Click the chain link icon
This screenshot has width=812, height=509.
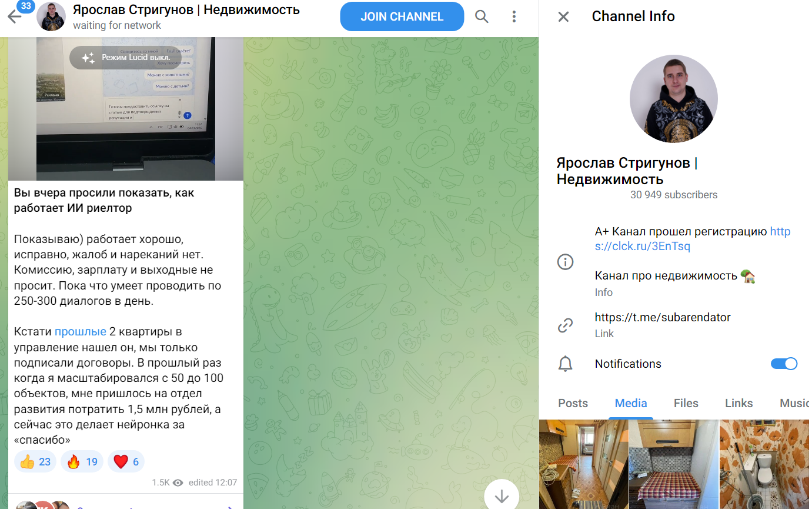coord(565,325)
